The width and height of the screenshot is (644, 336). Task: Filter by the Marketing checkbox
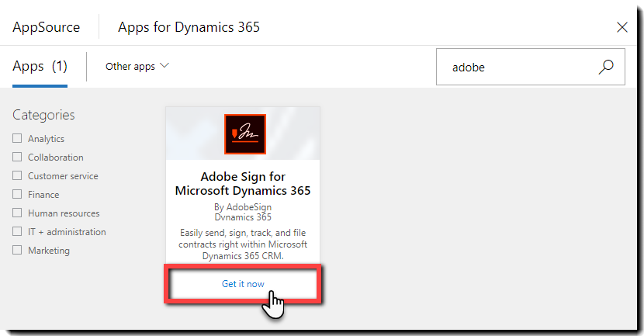(x=17, y=250)
